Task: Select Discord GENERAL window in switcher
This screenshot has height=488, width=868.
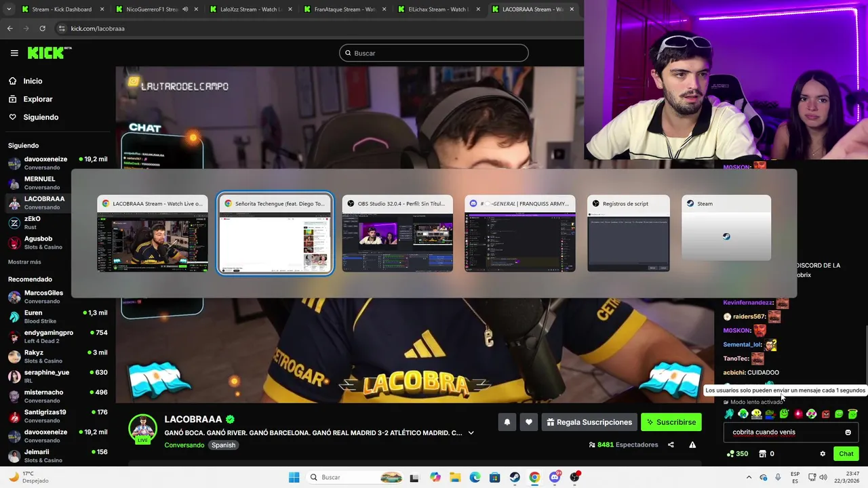Action: pos(520,235)
